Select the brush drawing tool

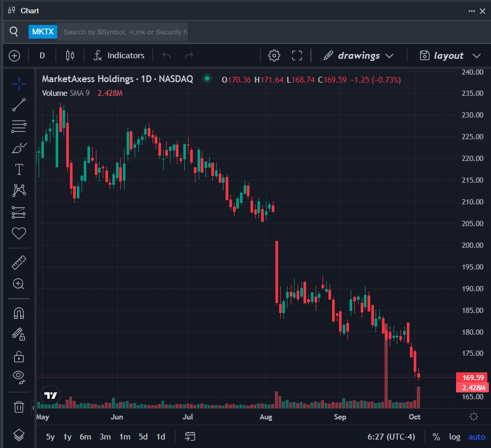pos(19,148)
